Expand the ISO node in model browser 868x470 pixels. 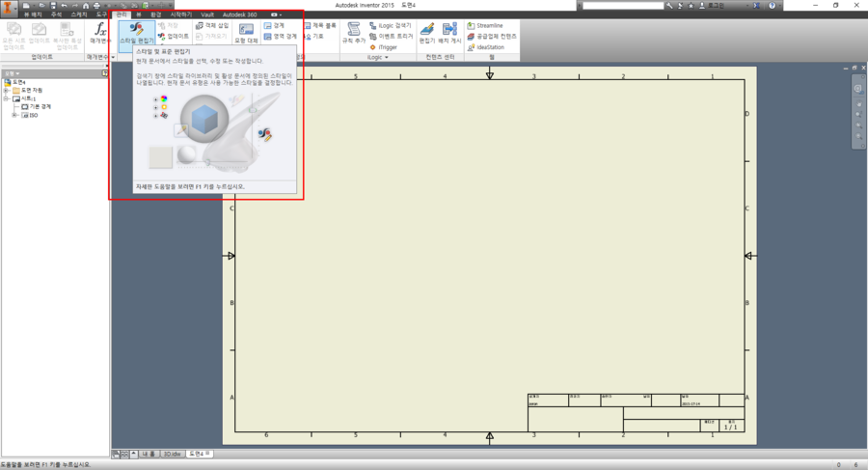(x=14, y=115)
